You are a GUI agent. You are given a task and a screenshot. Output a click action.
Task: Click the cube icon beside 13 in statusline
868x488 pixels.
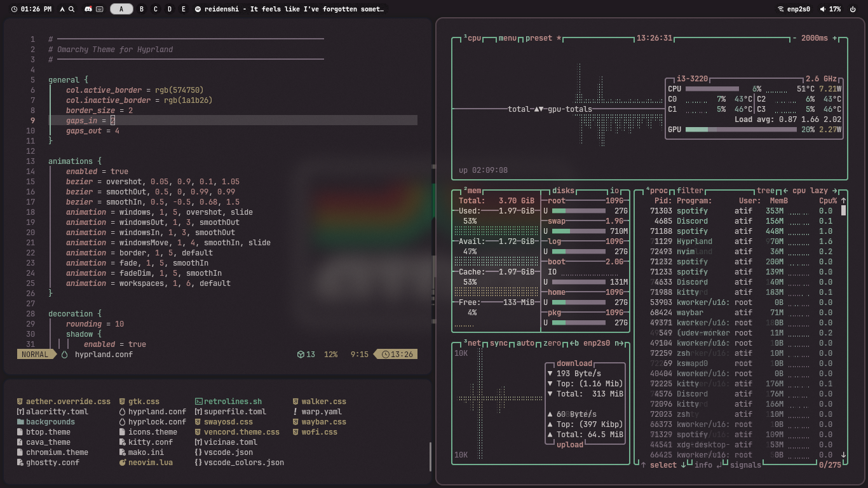(x=300, y=355)
